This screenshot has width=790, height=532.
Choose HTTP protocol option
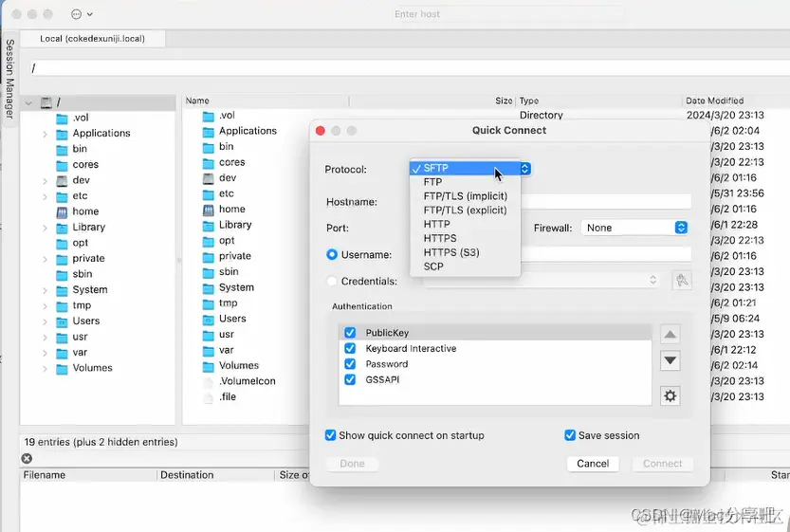coord(465,224)
